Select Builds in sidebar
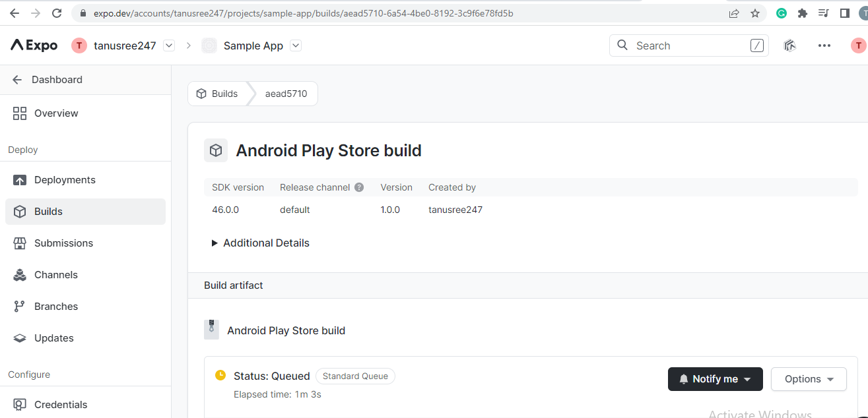This screenshot has height=418, width=868. point(85,212)
